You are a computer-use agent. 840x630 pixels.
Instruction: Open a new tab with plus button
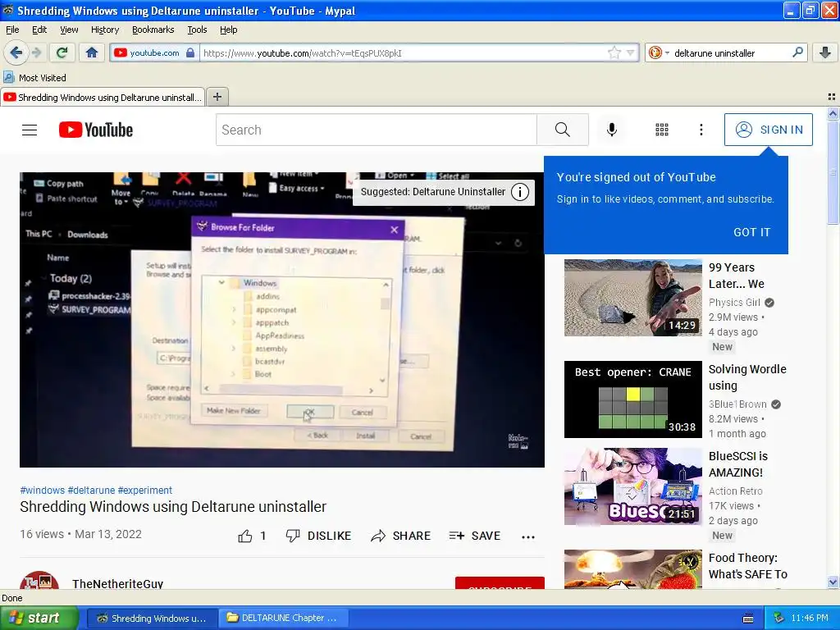217,97
